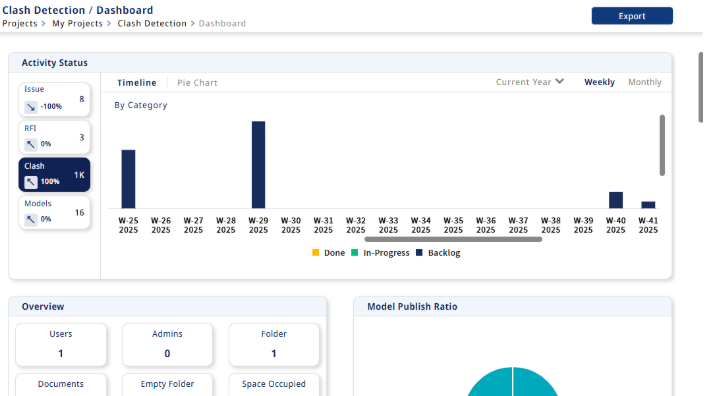The width and height of the screenshot is (705, 396).
Task: Select the Weekly view
Action: [599, 82]
